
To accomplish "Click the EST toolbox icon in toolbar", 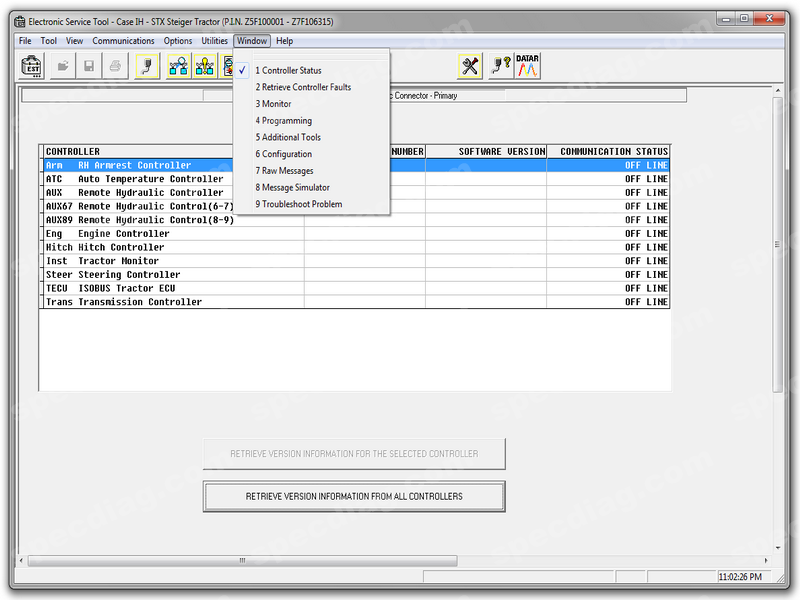I will click(x=32, y=66).
